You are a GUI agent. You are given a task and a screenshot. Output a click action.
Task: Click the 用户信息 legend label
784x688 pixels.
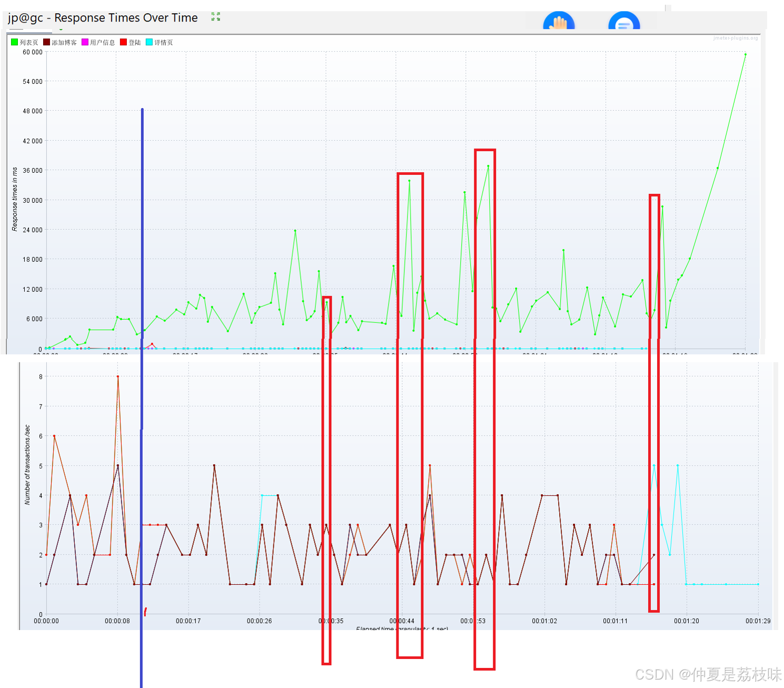[103, 43]
